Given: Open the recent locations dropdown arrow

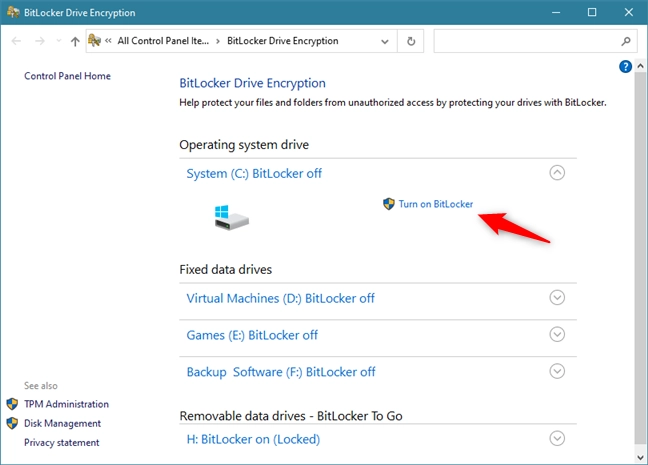Looking at the screenshot, I should tap(59, 41).
